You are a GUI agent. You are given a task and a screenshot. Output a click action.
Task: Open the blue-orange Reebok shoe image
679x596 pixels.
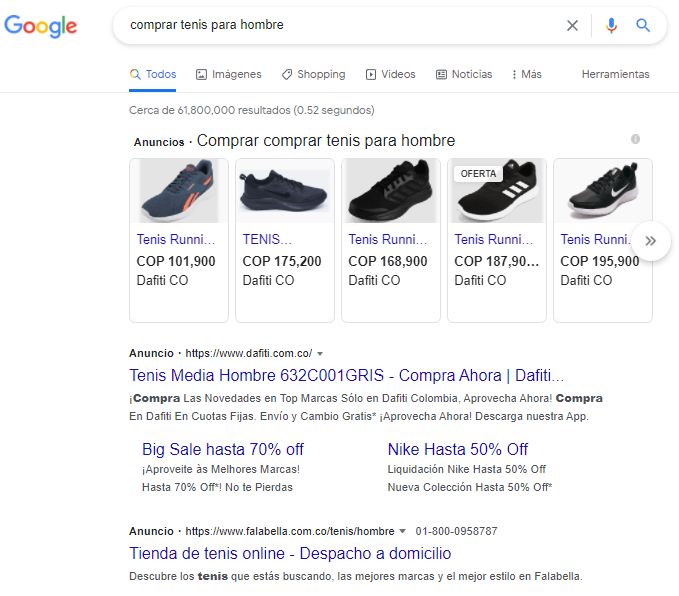[x=179, y=191]
